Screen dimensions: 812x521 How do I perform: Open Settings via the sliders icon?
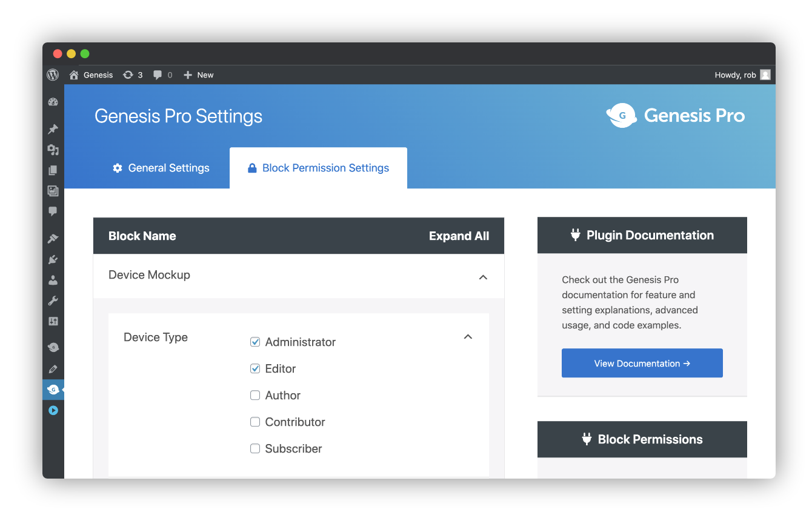tap(53, 321)
